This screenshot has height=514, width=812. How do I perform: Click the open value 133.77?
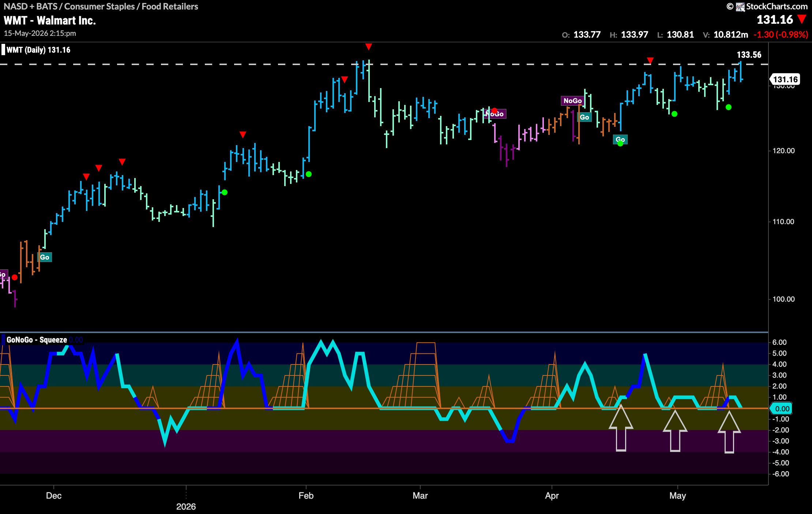[x=587, y=35]
